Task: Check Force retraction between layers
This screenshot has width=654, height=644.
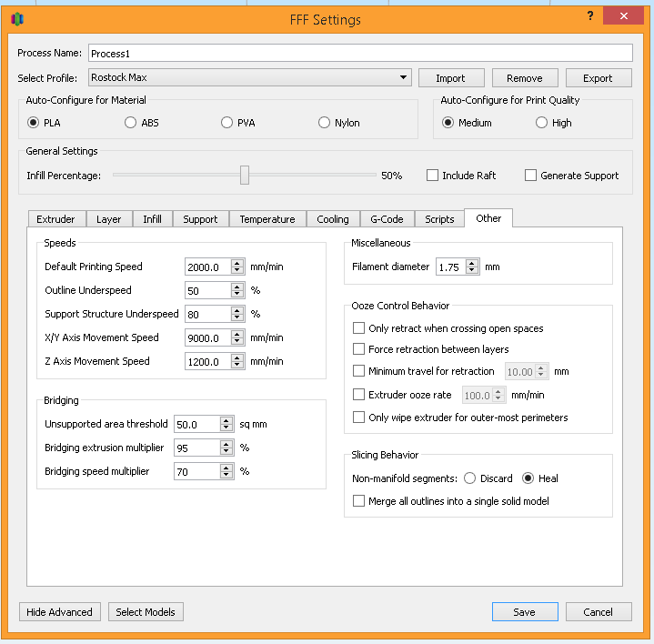Action: 358,348
